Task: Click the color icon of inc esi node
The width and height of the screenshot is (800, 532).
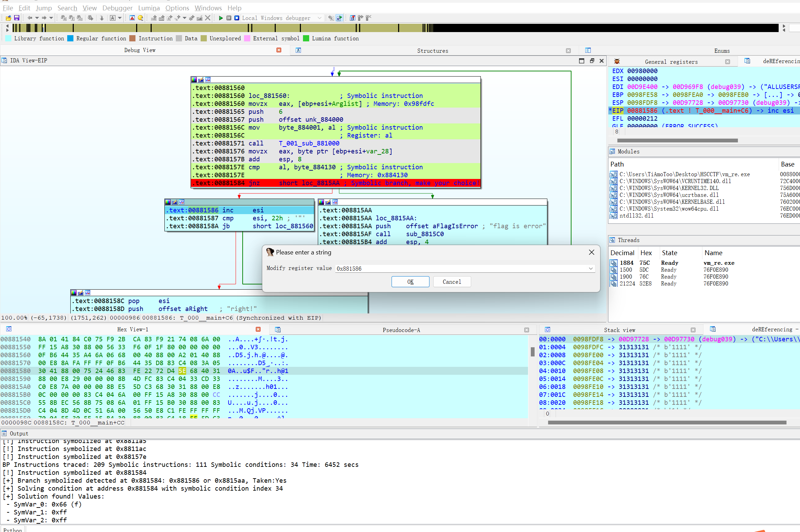Action: (x=168, y=202)
